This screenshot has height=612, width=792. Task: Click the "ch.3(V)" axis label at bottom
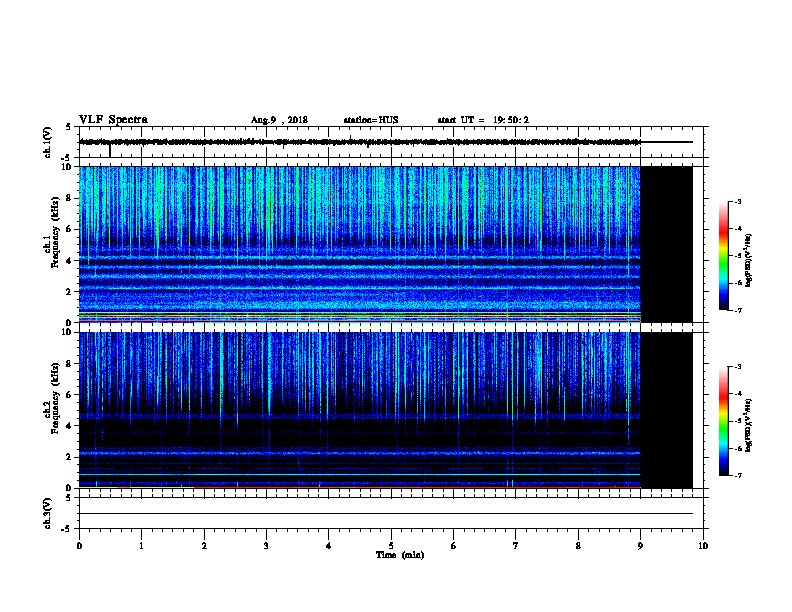click(x=48, y=513)
